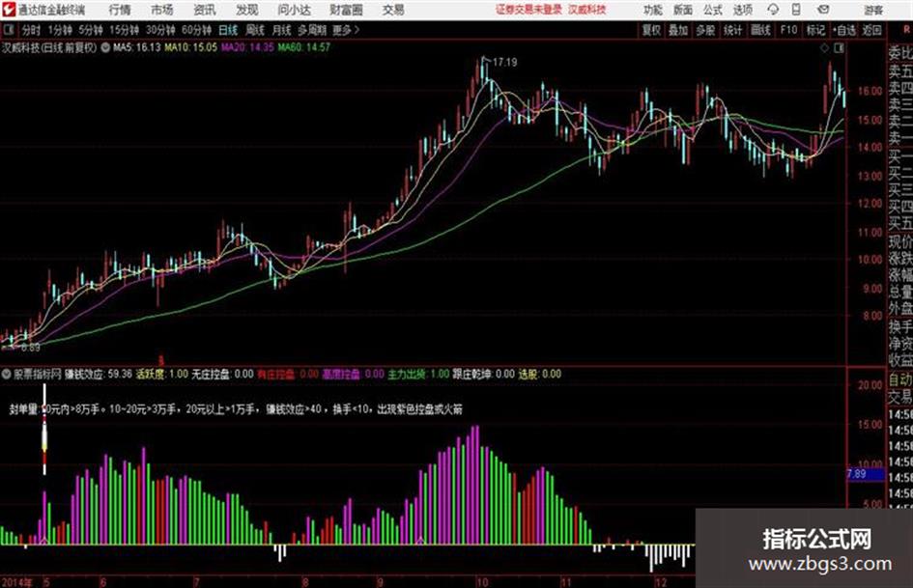The width and height of the screenshot is (913, 588).
Task: Open the 行情 menu
Action: point(120,10)
